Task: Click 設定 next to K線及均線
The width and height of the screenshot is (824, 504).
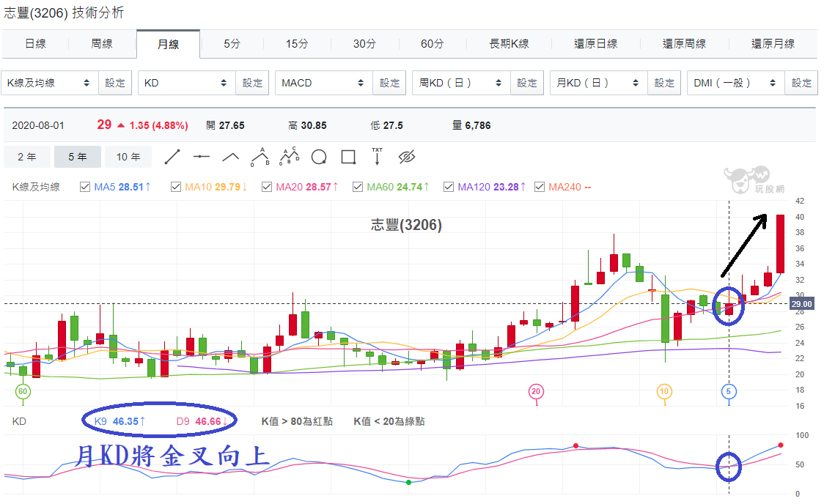Action: (x=115, y=83)
